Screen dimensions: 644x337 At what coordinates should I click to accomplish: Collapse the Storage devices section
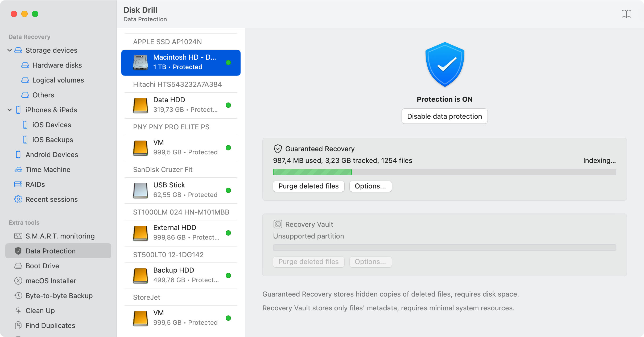coord(9,50)
